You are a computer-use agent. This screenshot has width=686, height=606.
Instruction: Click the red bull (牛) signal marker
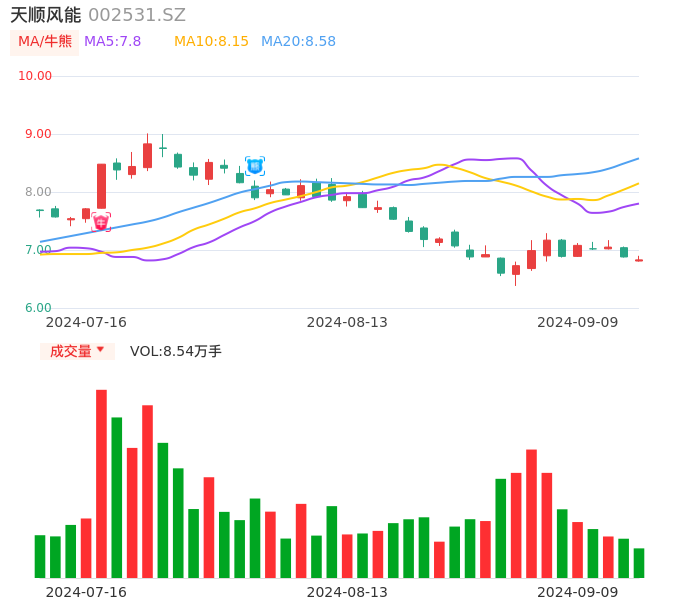(101, 222)
